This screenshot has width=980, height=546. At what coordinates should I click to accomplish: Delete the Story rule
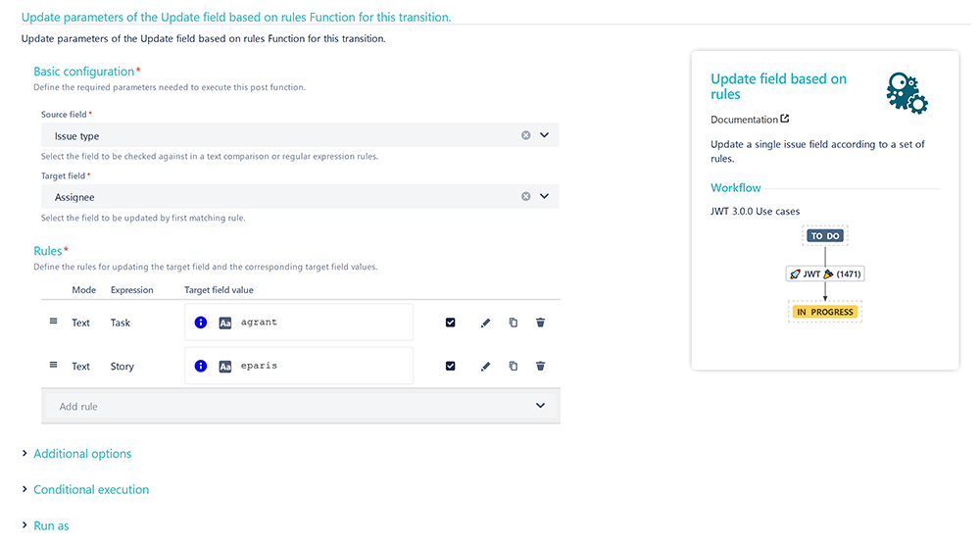point(541,366)
